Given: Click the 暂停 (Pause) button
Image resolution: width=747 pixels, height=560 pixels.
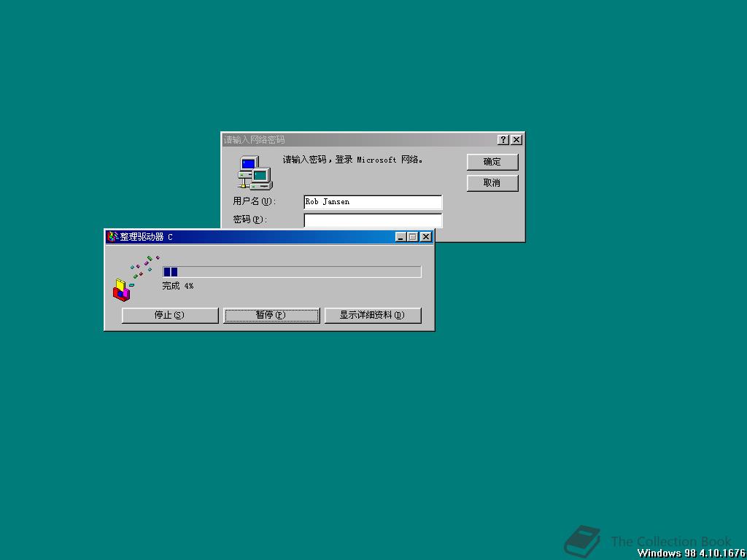Looking at the screenshot, I should coord(271,315).
